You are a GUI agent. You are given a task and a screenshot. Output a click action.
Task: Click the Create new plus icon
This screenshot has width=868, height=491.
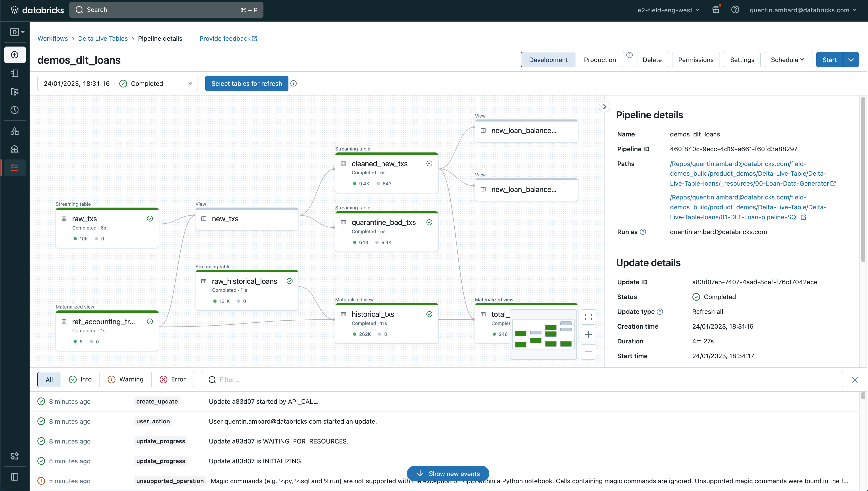(x=15, y=55)
